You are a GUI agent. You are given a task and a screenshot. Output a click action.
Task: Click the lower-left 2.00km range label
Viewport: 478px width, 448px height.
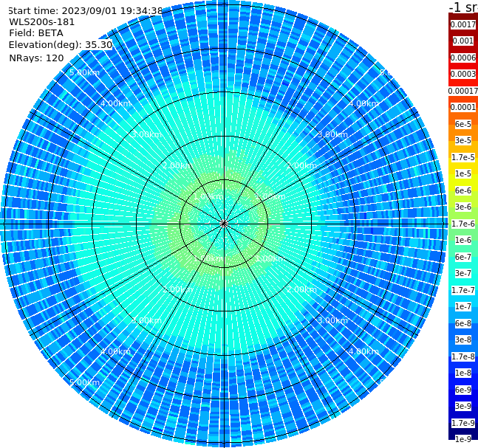178,289
